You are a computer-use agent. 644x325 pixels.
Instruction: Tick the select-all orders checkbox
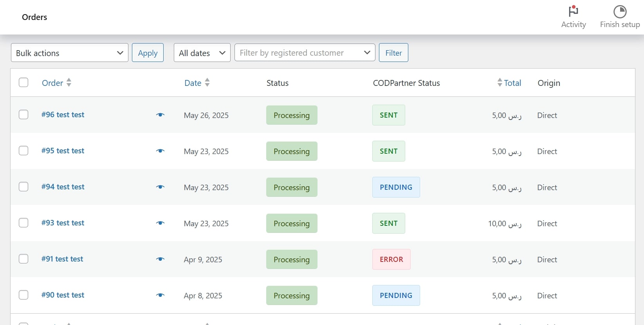[23, 82]
